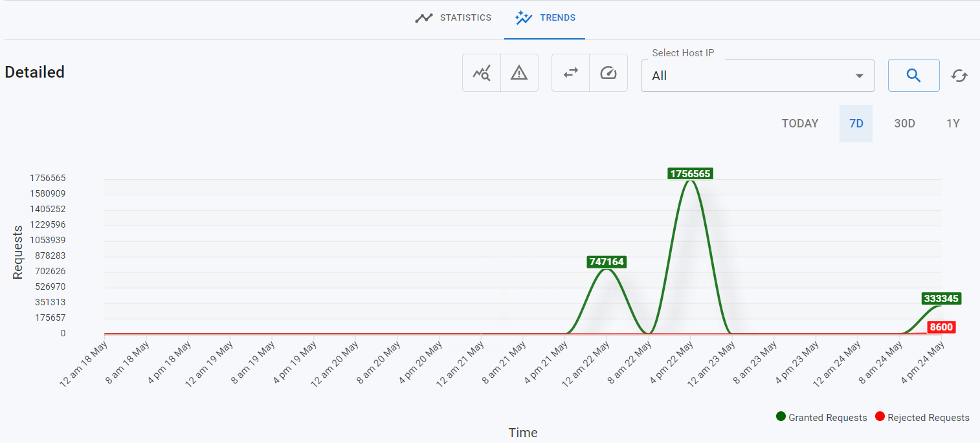The width and height of the screenshot is (980, 443).
Task: Toggle the Rejected Requests legend entry
Action: tap(922, 417)
